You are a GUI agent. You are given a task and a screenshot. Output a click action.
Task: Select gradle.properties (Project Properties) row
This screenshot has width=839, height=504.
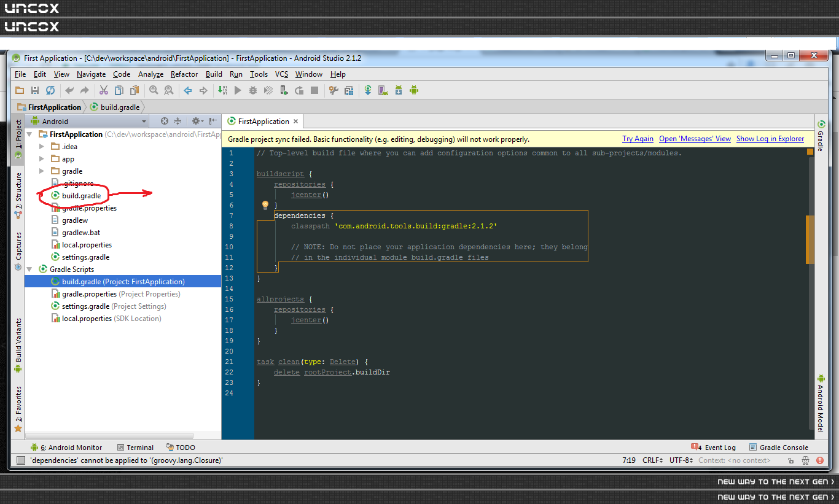pos(123,294)
